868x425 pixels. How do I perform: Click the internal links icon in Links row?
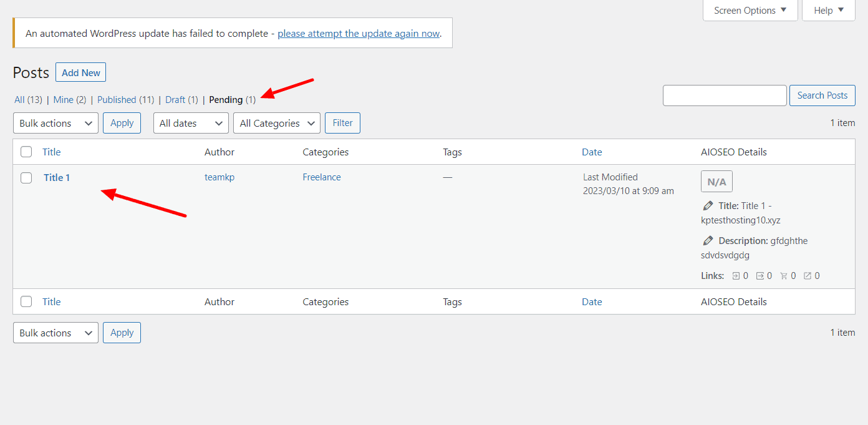click(x=736, y=275)
